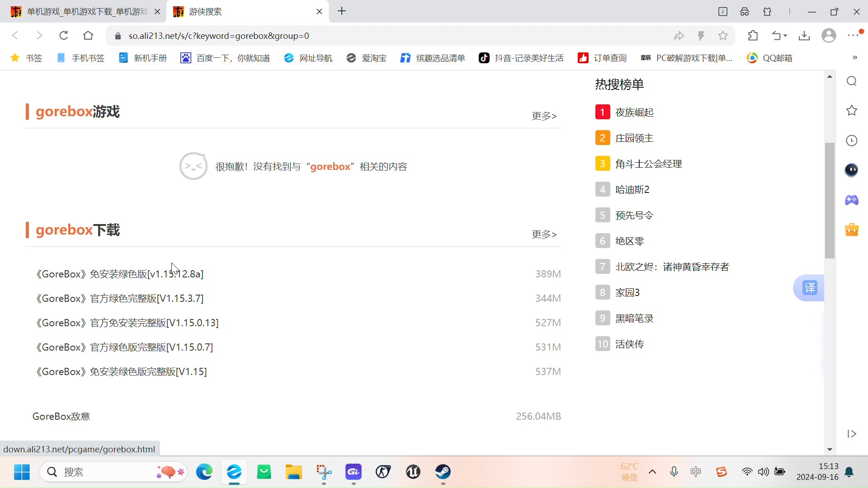Go to the browser home page
The height and width of the screenshot is (488, 868).
tap(88, 36)
